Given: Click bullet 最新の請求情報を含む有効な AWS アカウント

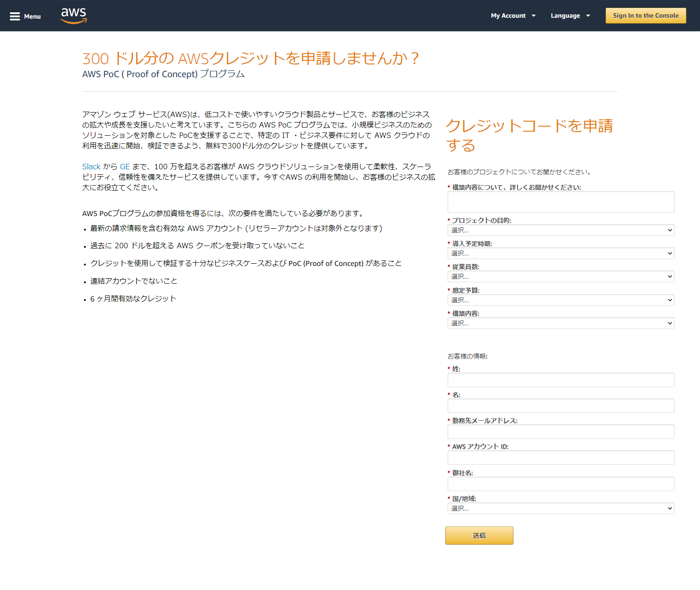Looking at the screenshot, I should pyautogui.click(x=236, y=228).
